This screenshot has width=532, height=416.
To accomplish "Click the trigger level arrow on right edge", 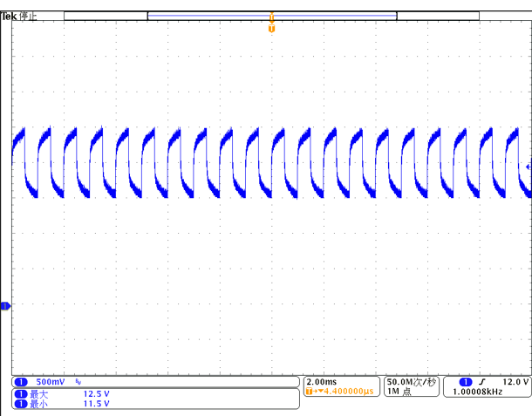I will pyautogui.click(x=529, y=167).
